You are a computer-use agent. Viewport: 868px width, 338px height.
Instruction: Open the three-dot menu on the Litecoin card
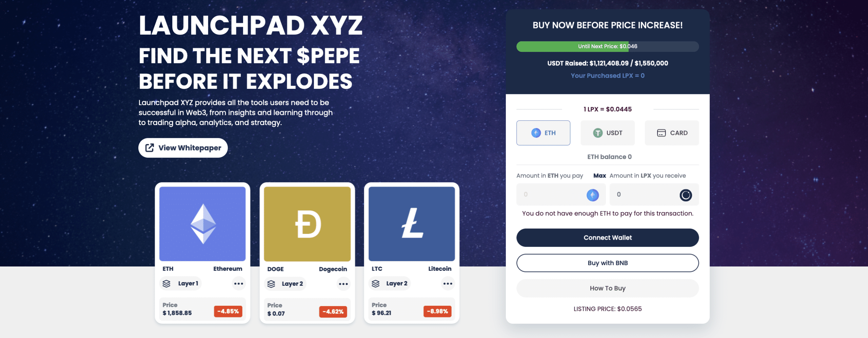coord(448,283)
